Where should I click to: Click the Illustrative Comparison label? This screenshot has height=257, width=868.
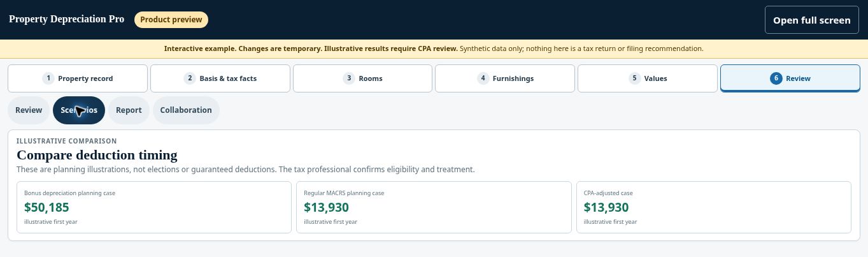pyautogui.click(x=66, y=140)
